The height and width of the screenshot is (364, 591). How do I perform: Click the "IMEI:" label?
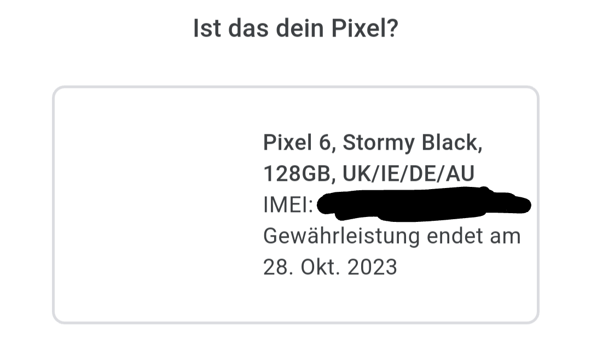(x=288, y=205)
